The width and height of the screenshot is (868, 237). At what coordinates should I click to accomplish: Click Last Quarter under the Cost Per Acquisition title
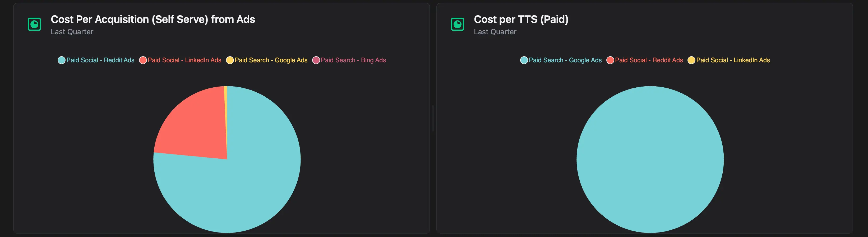(x=72, y=32)
